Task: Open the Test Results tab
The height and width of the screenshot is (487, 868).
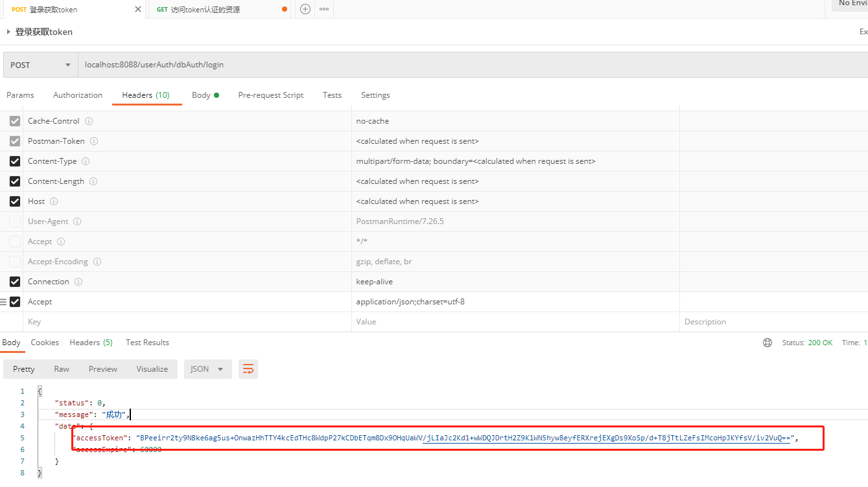Action: (147, 343)
